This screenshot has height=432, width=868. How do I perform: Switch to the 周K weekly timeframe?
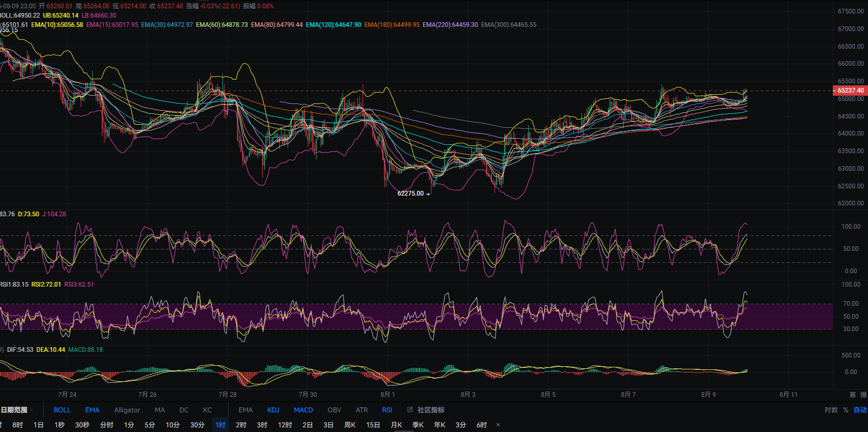coord(350,425)
